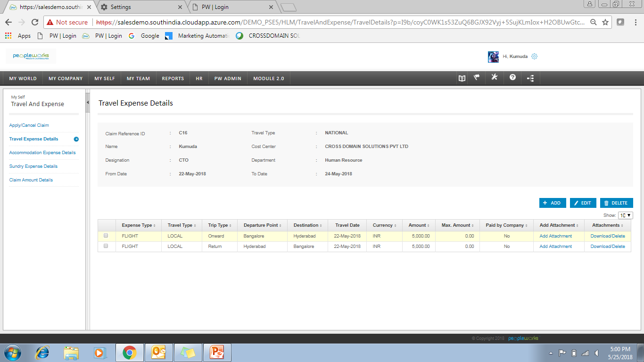Open the Apps shortcut in the bookmarks bar
The image size is (644, 362).
(x=17, y=36)
